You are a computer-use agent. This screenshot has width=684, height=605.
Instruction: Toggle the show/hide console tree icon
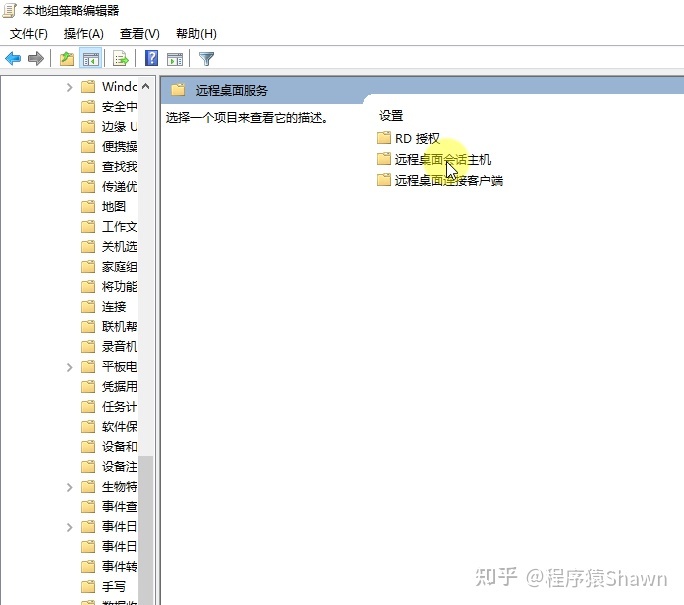[x=91, y=58]
